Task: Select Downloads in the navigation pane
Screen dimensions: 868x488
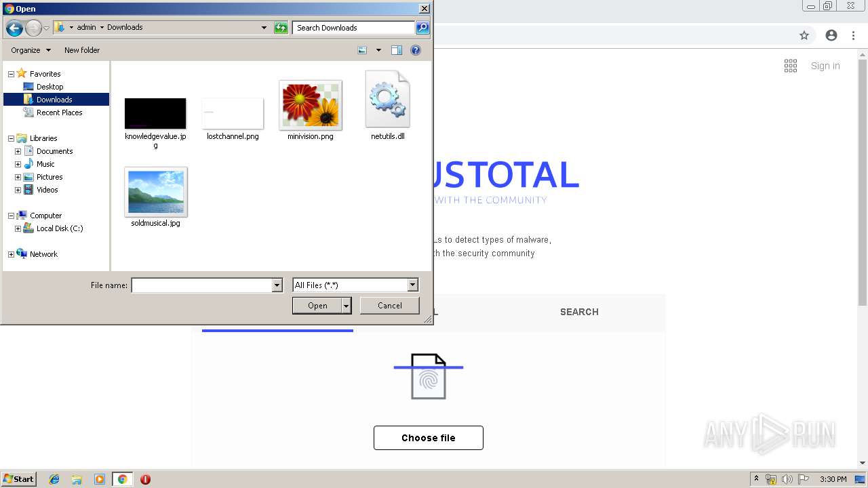Action: (56, 100)
